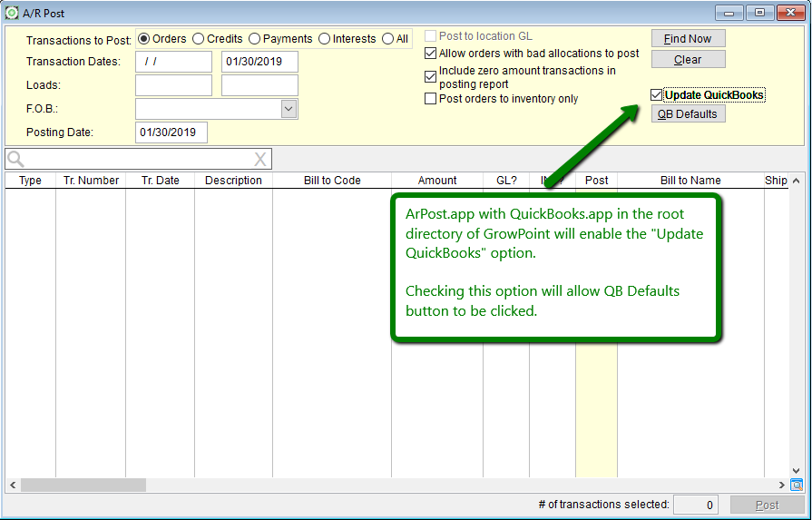This screenshot has height=520, width=812.
Task: Sort by the Tr. Number column header
Action: [x=91, y=181]
